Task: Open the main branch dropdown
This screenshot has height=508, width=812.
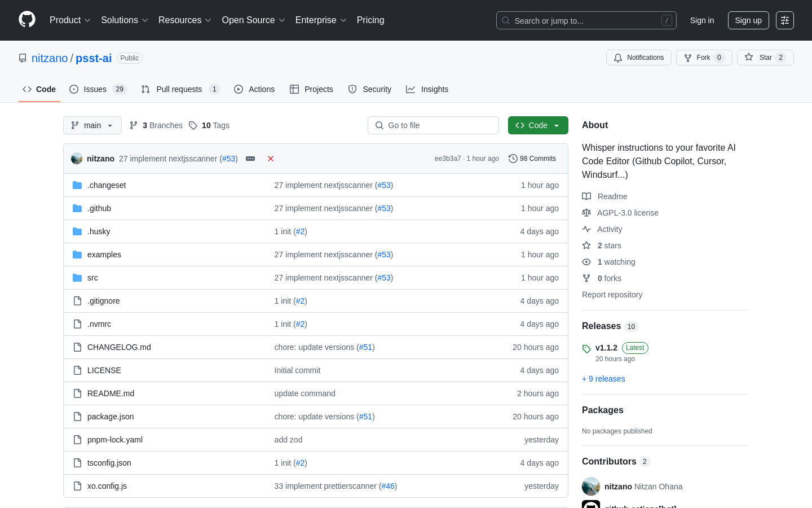Action: pos(92,125)
